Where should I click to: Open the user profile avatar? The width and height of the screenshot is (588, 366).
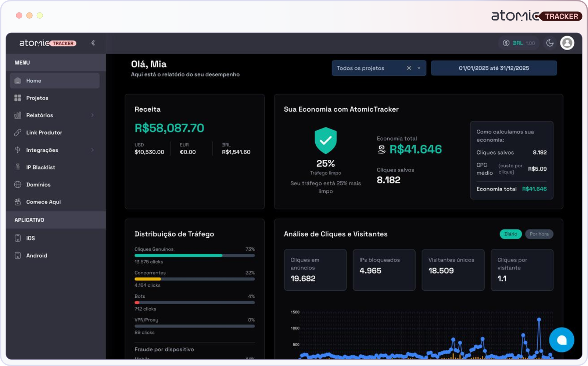567,43
